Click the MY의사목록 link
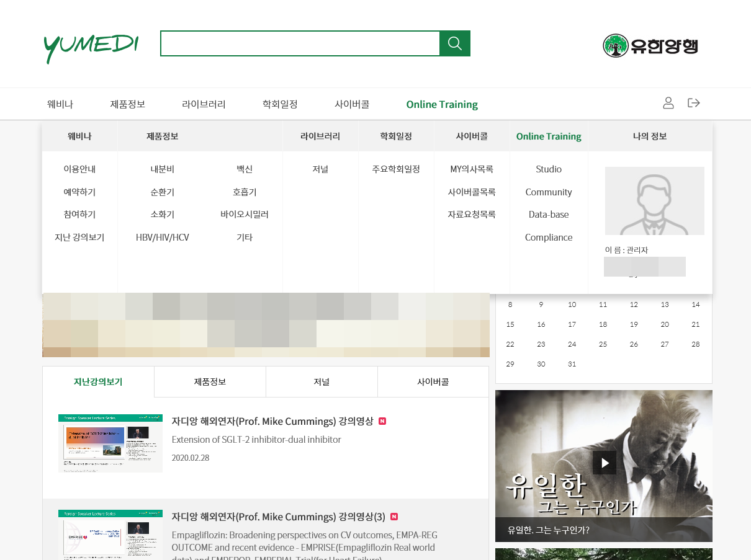 tap(472, 169)
